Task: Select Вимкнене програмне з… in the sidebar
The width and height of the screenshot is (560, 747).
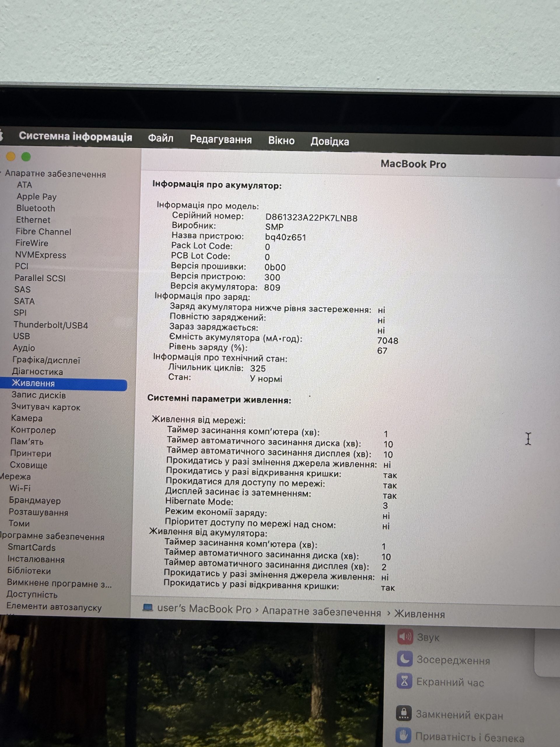Action: (59, 583)
